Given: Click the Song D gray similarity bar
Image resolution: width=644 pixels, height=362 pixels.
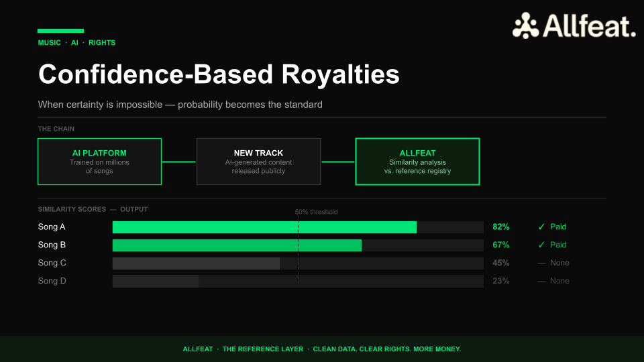Looking at the screenshot, I should (x=156, y=282).
